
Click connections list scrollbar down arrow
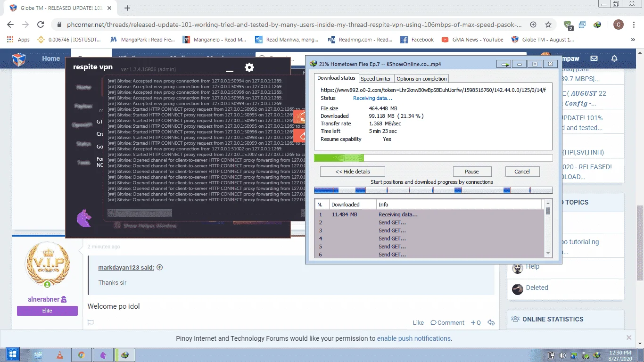tap(548, 254)
